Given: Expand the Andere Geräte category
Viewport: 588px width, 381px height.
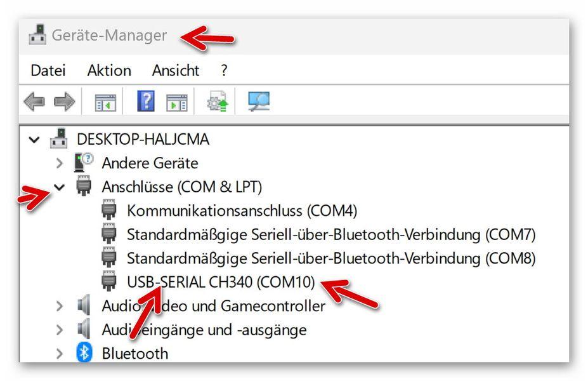Looking at the screenshot, I should [x=60, y=163].
